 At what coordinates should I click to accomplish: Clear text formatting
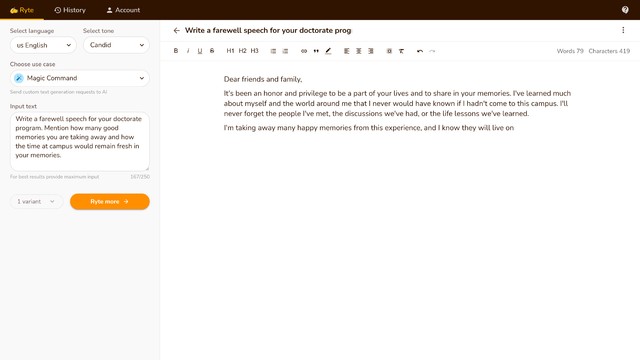click(401, 51)
